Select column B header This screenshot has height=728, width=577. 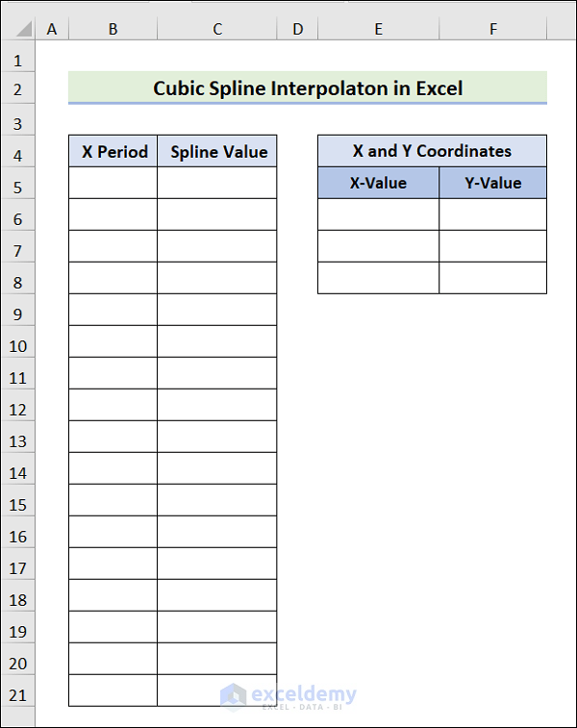tap(113, 29)
